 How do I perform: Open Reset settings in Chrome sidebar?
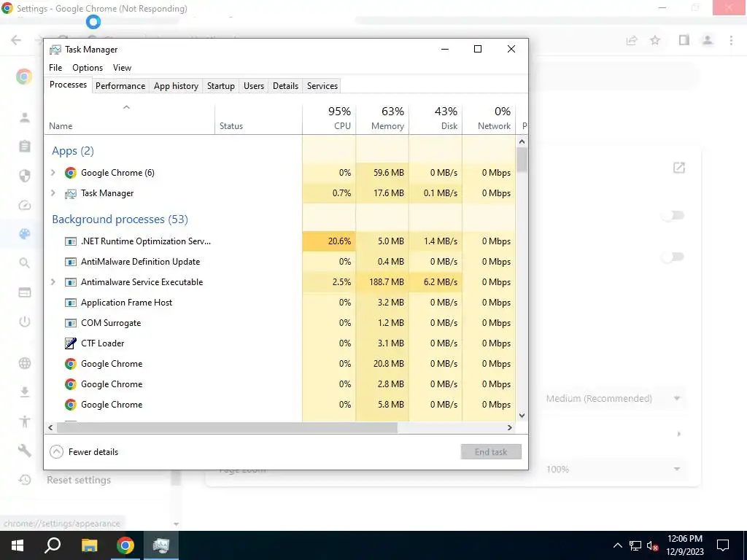tap(79, 480)
